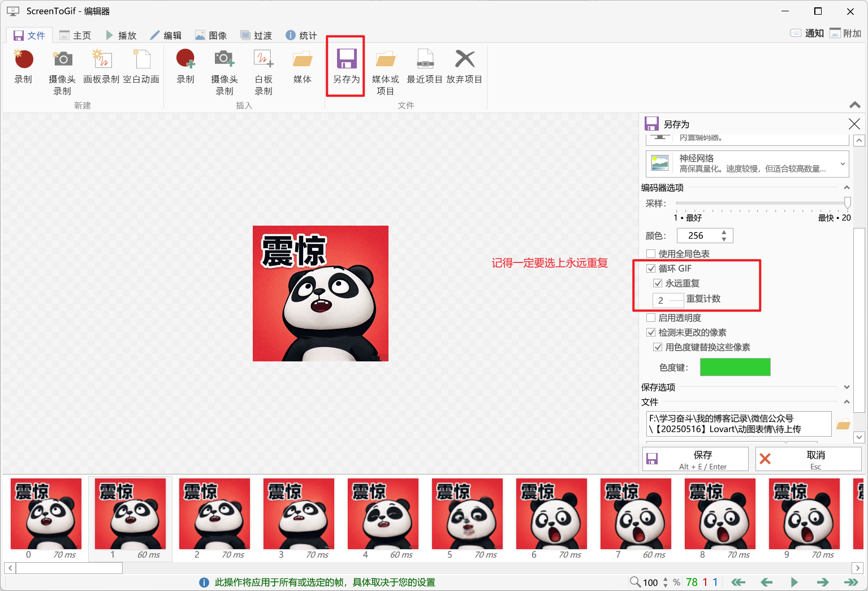Go to next frame arrow
This screenshot has height=591, width=868.
tap(823, 582)
